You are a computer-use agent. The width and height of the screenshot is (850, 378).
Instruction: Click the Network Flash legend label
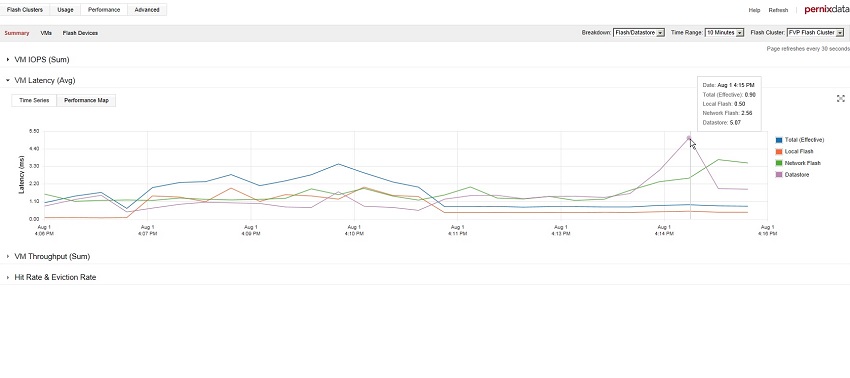(802, 163)
